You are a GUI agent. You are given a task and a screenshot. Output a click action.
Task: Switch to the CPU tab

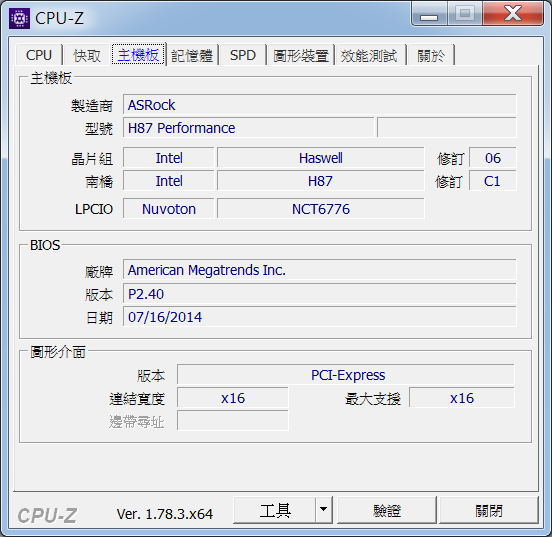39,55
